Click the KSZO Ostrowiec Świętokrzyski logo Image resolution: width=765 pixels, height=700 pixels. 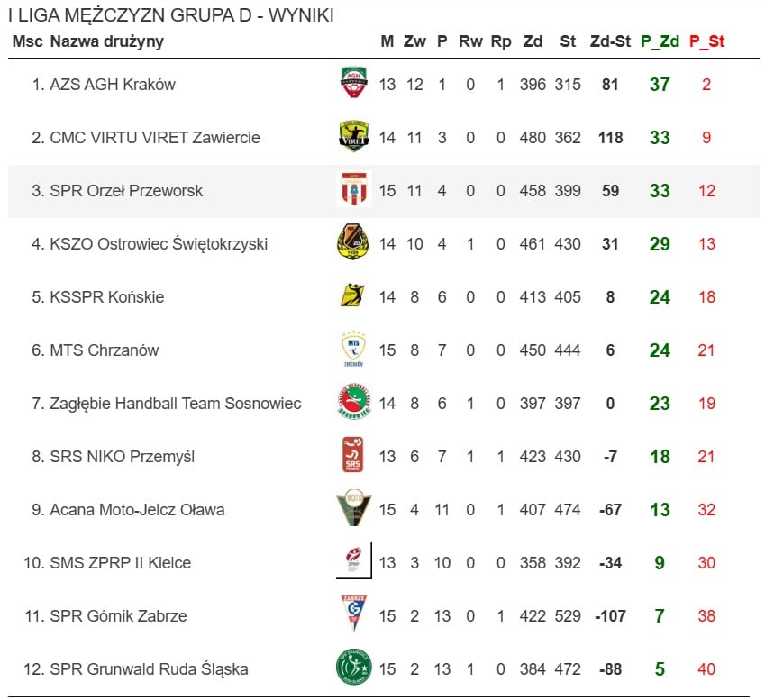tap(353, 243)
